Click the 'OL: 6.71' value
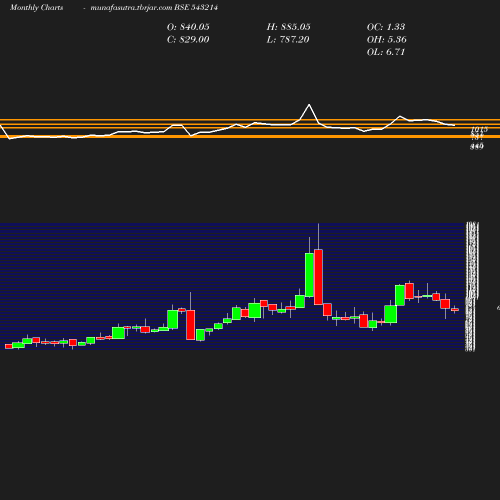Screen dimensions: 500x500 [386, 52]
